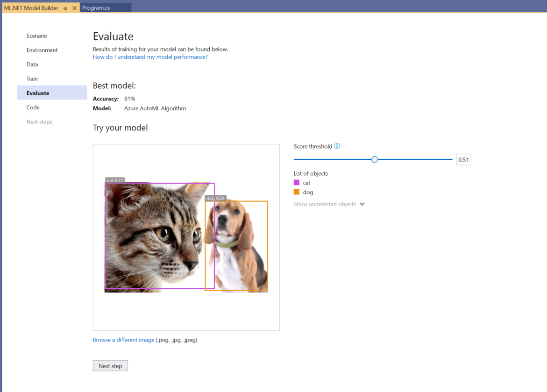Click the Accuracy value 81%

pos(129,99)
